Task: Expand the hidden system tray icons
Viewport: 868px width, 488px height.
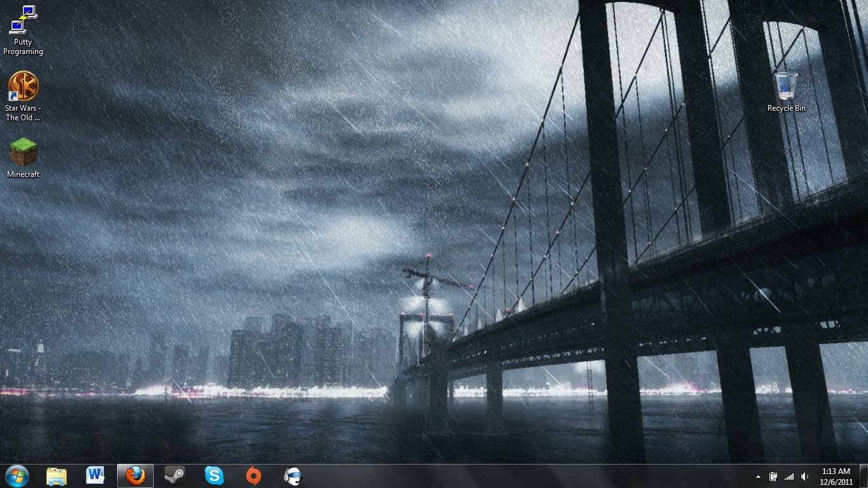Action: [758, 477]
